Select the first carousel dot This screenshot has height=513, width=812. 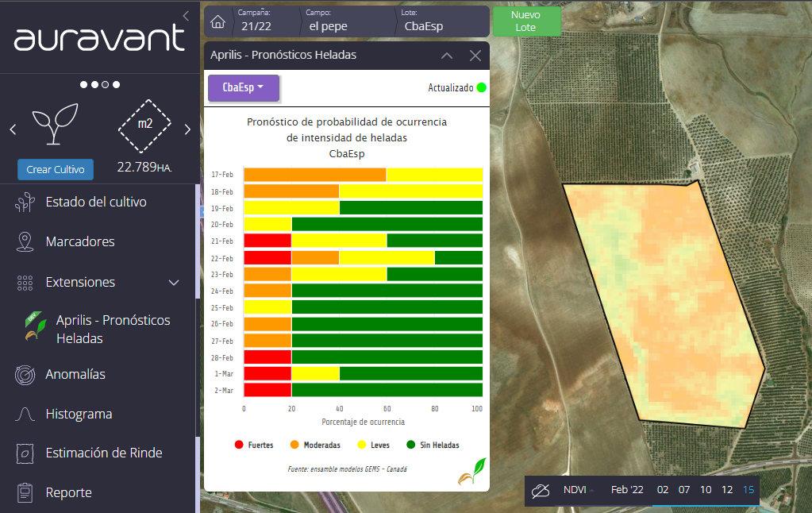84,84
